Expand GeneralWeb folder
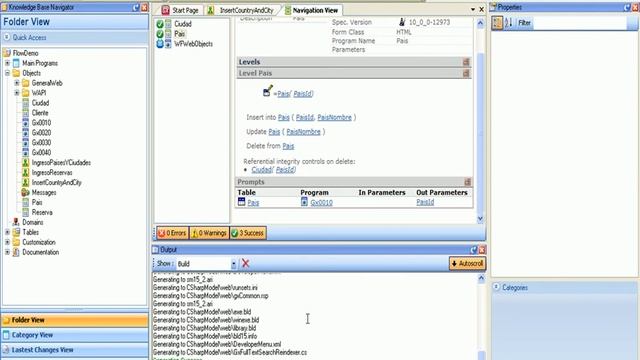Screen dimensions: 640x360 pos(17,83)
